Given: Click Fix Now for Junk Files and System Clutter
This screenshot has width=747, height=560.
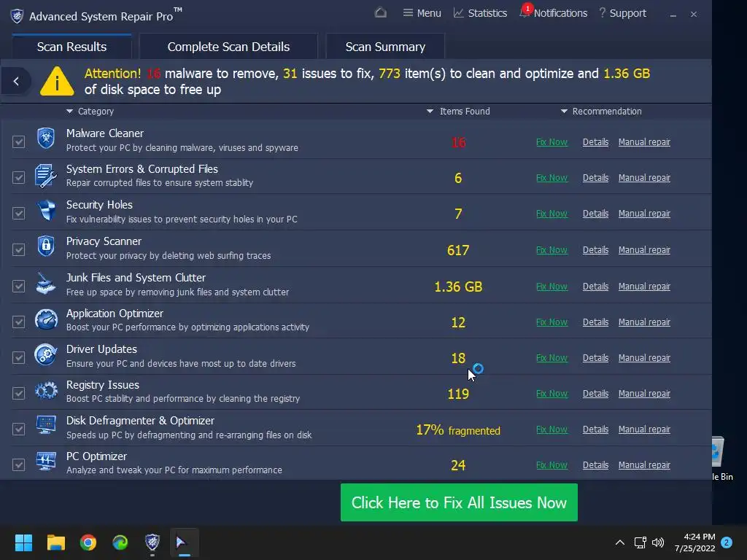Looking at the screenshot, I should click(x=551, y=286).
